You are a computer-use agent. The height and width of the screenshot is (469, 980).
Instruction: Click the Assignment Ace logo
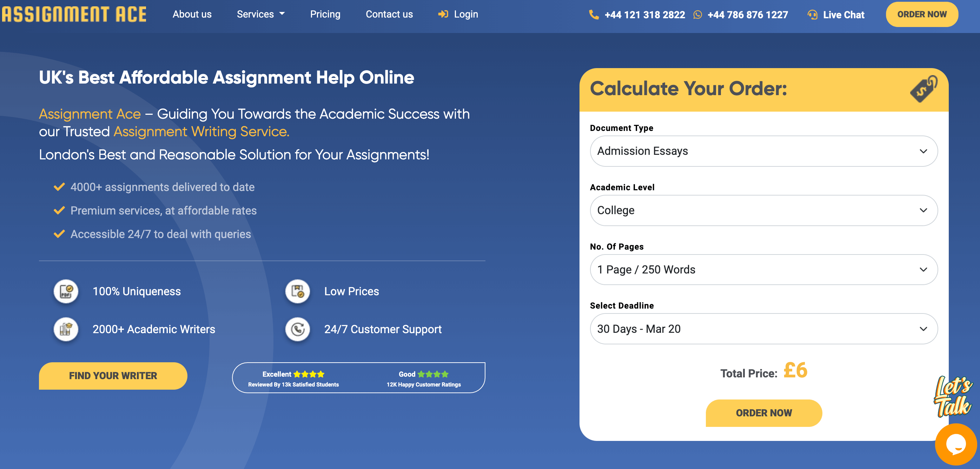click(74, 14)
